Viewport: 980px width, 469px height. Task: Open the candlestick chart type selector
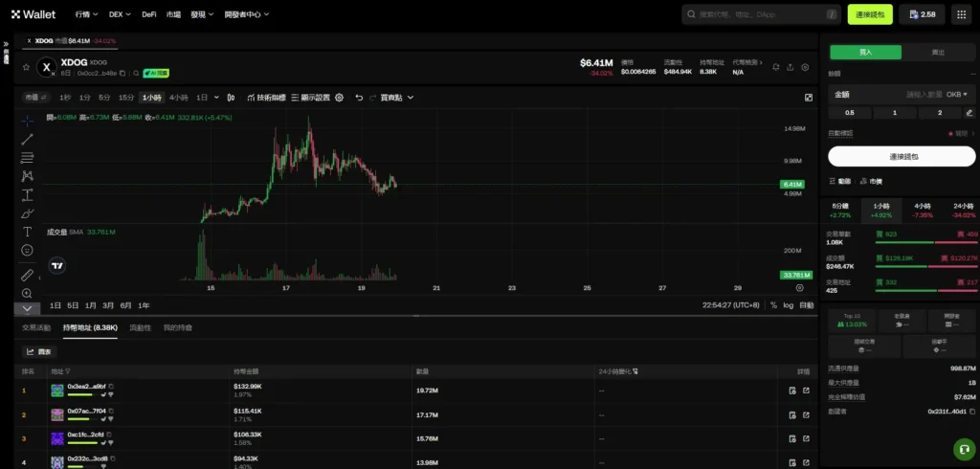[232, 98]
